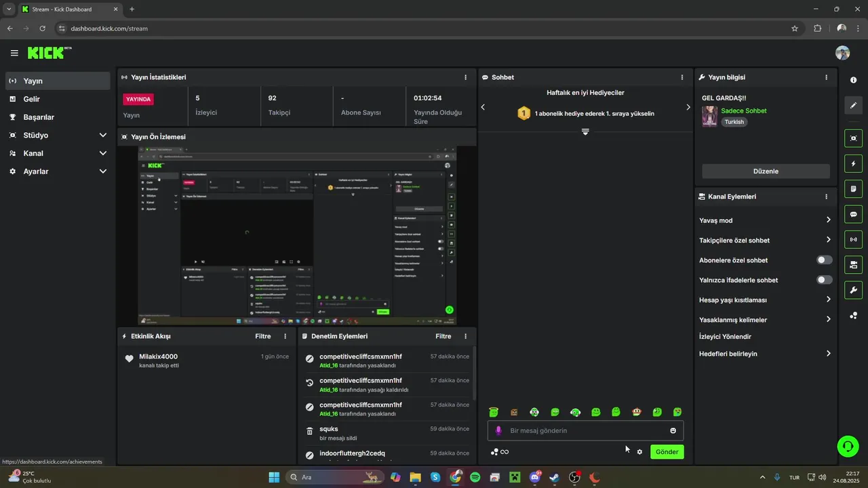The image size is (868, 488).
Task: Open Filtre in Denetim Eylemleri panel
Action: (x=443, y=336)
